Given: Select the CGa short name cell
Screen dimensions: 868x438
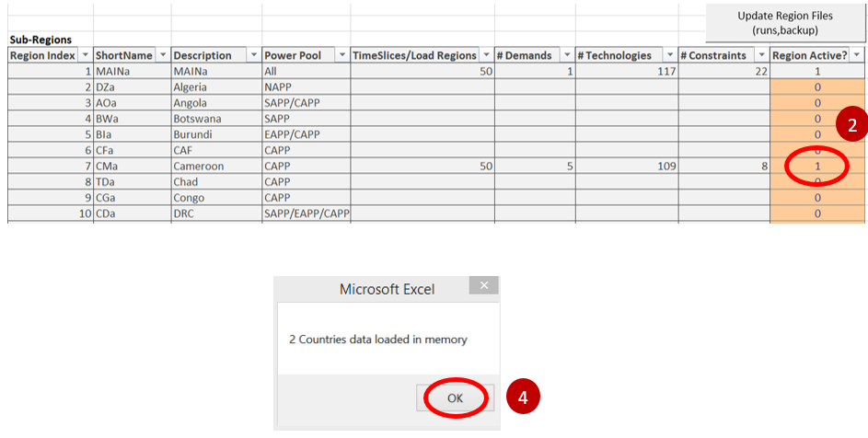Looking at the screenshot, I should (133, 198).
